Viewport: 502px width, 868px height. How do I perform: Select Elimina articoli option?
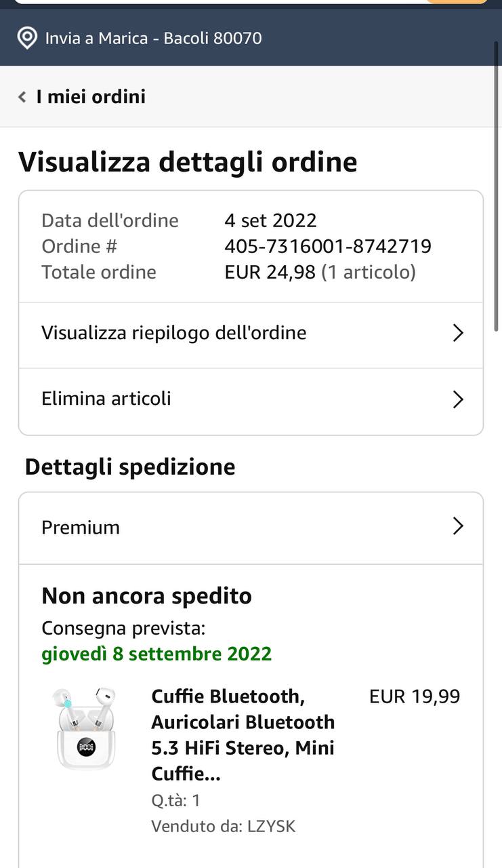point(106,399)
